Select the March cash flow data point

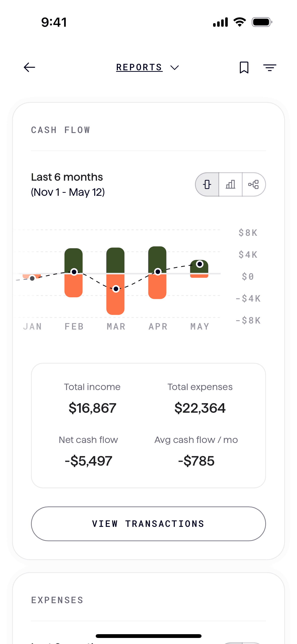[116, 289]
